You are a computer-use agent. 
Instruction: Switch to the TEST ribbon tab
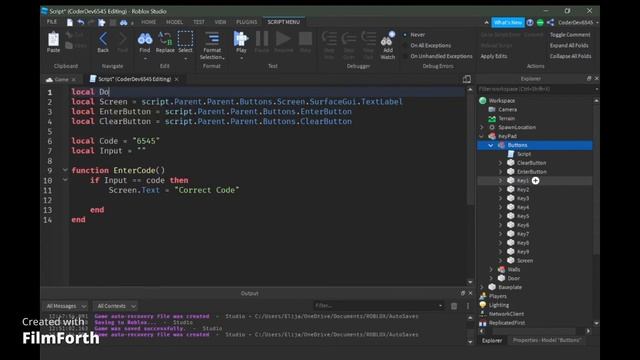tap(199, 22)
